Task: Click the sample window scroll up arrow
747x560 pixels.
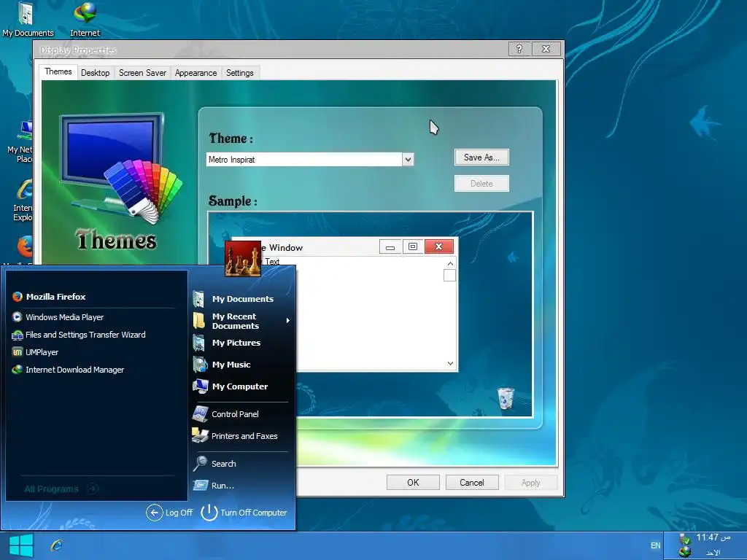Action: [450, 263]
